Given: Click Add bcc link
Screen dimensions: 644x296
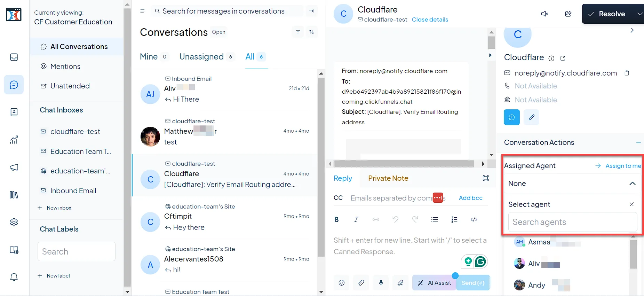Looking at the screenshot, I should point(470,198).
